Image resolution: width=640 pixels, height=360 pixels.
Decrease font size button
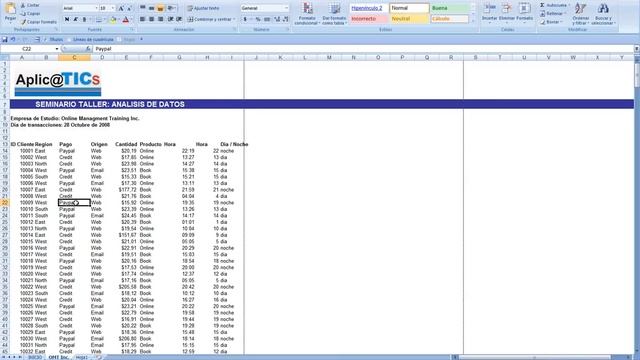click(x=129, y=8)
